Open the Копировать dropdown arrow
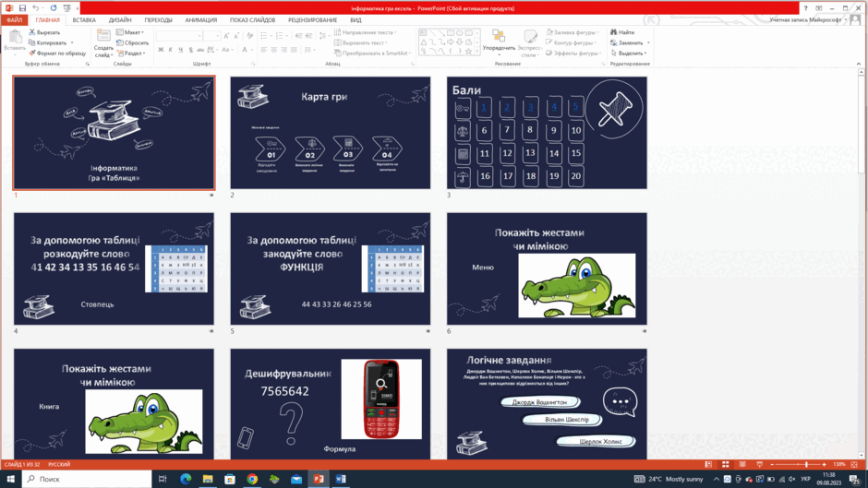 [x=72, y=42]
